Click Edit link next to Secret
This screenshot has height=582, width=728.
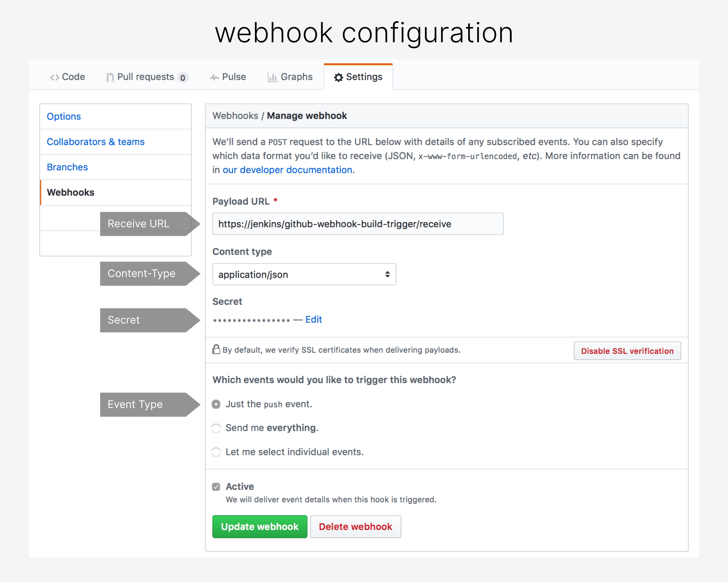tap(313, 320)
